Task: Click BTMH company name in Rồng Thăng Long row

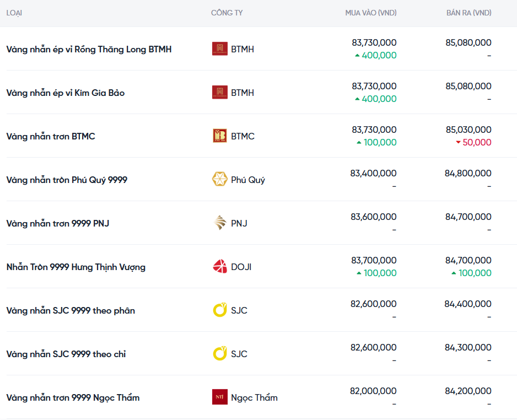Action: tap(243, 49)
